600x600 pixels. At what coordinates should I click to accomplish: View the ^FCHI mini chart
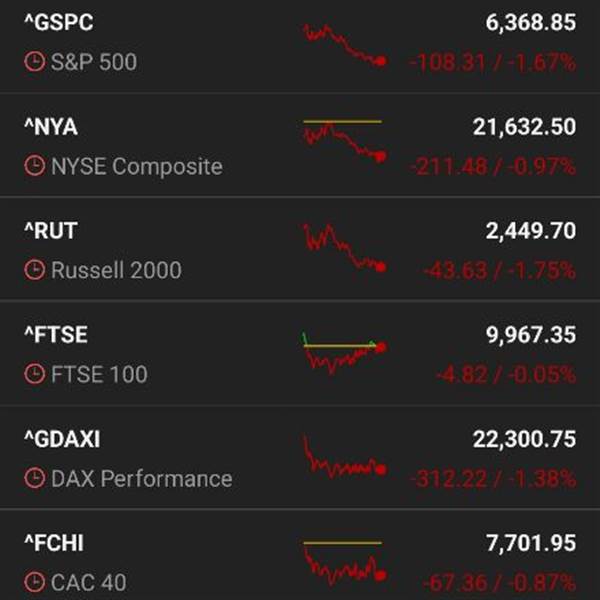point(343,562)
